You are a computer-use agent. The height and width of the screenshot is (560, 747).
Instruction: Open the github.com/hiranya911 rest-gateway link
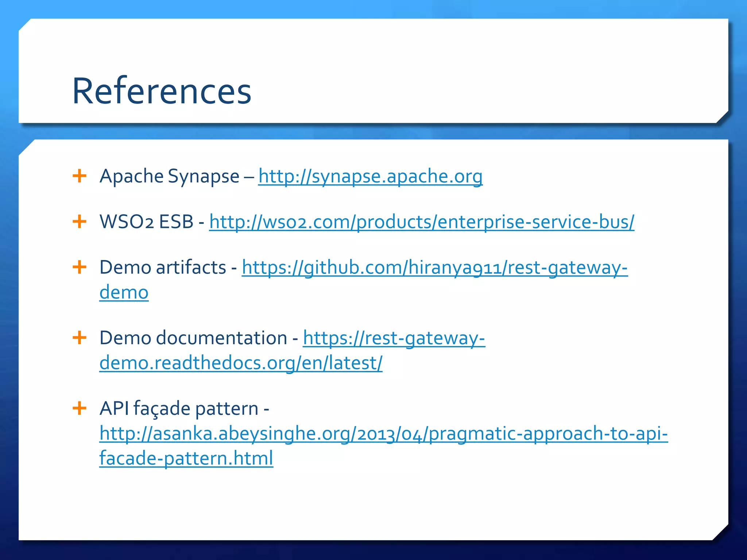click(434, 268)
